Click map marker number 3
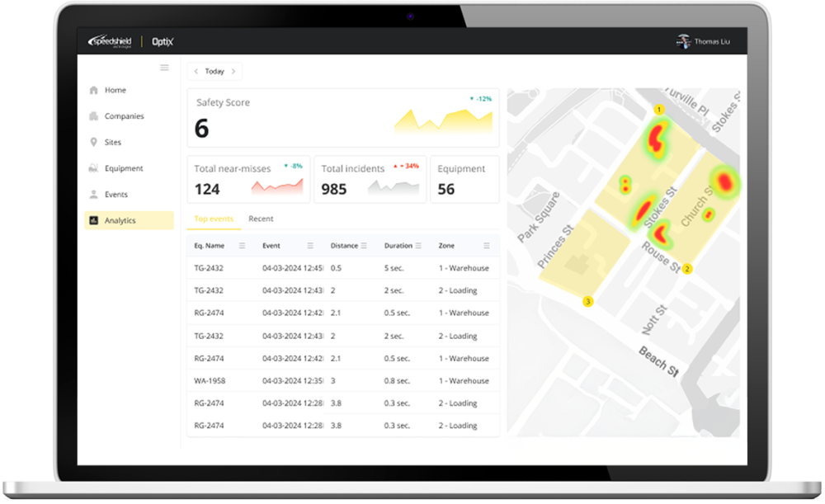The width and height of the screenshot is (825, 504). [587, 302]
